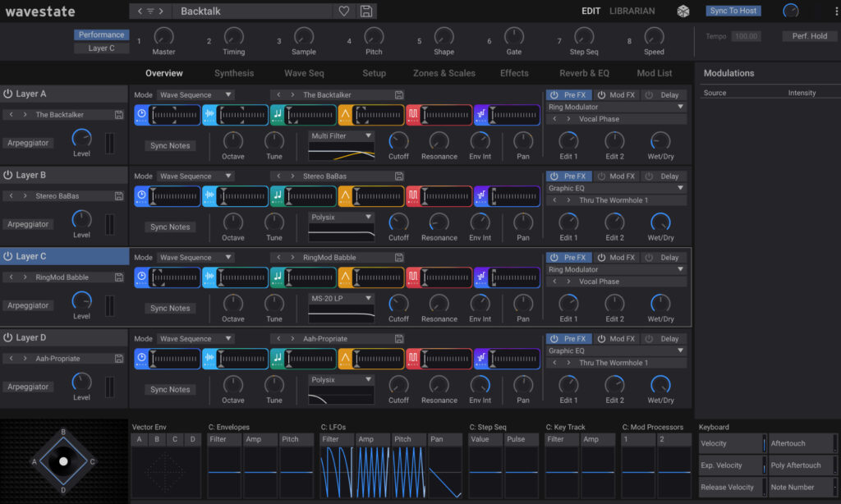The width and height of the screenshot is (841, 504).
Task: Switch to the Effects tab
Action: point(514,72)
